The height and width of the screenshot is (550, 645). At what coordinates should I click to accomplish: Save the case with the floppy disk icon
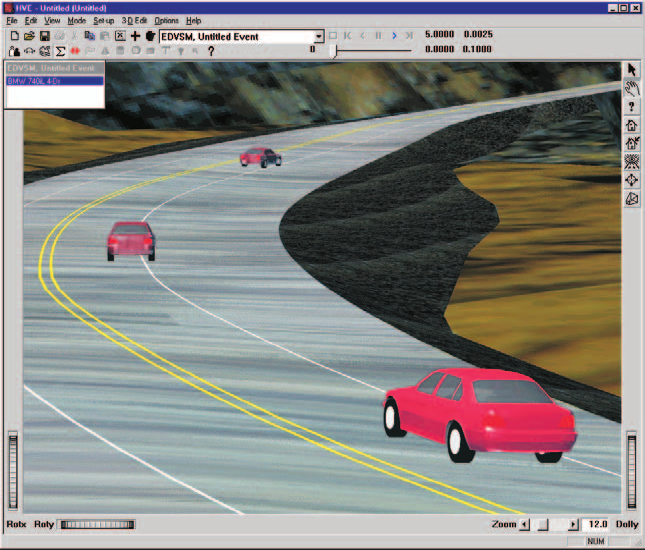pos(44,36)
